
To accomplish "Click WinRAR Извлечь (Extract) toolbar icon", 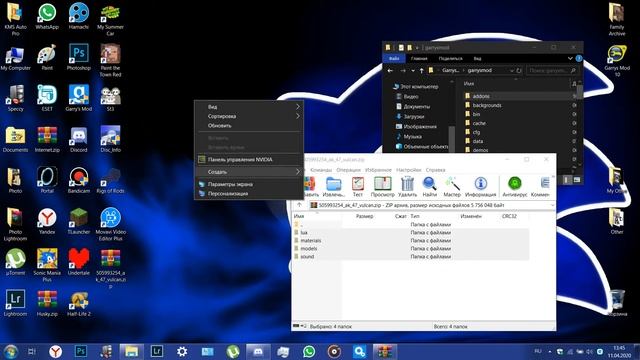I will click(x=333, y=187).
